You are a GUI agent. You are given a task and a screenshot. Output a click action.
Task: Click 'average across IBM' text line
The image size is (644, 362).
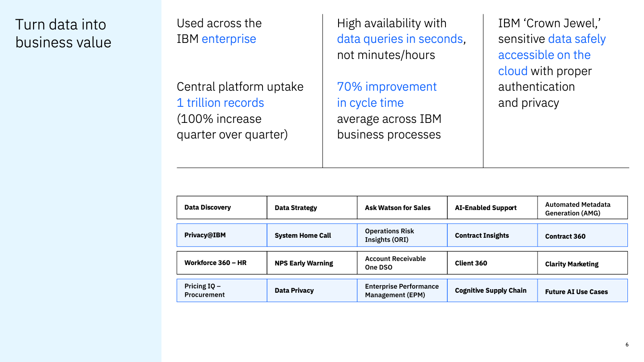pos(389,119)
